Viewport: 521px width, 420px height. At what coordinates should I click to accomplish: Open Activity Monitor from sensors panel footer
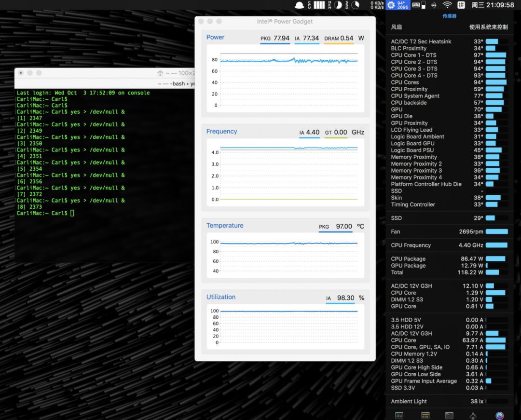(399, 415)
